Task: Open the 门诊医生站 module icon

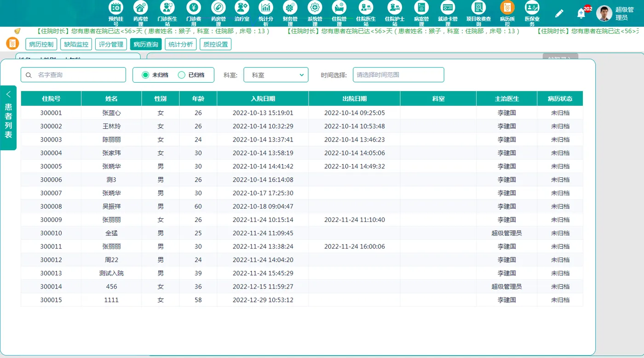Action: tap(167, 7)
